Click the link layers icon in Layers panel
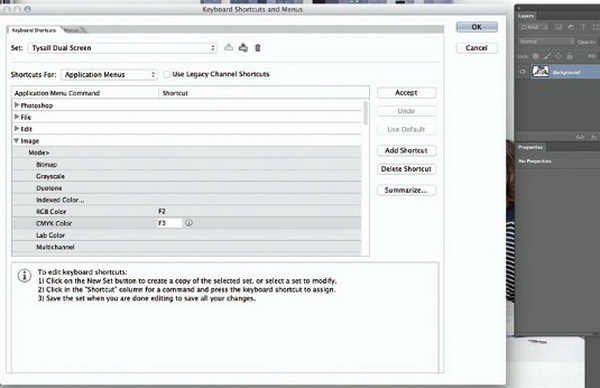The image size is (600, 388). pyautogui.click(x=580, y=137)
